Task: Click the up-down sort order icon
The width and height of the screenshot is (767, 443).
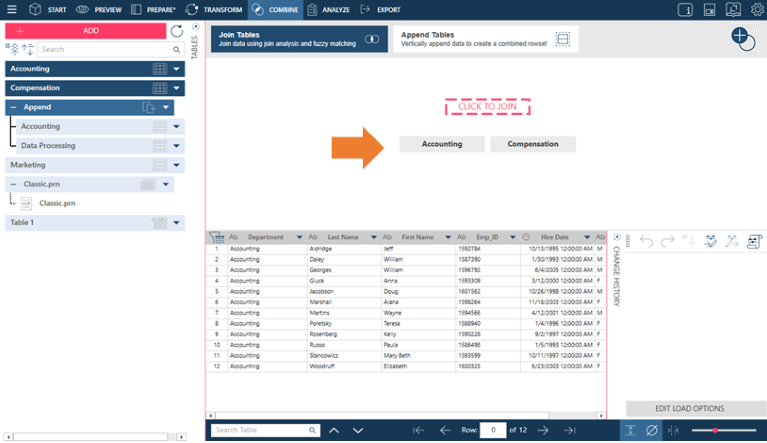Action: coord(28,49)
